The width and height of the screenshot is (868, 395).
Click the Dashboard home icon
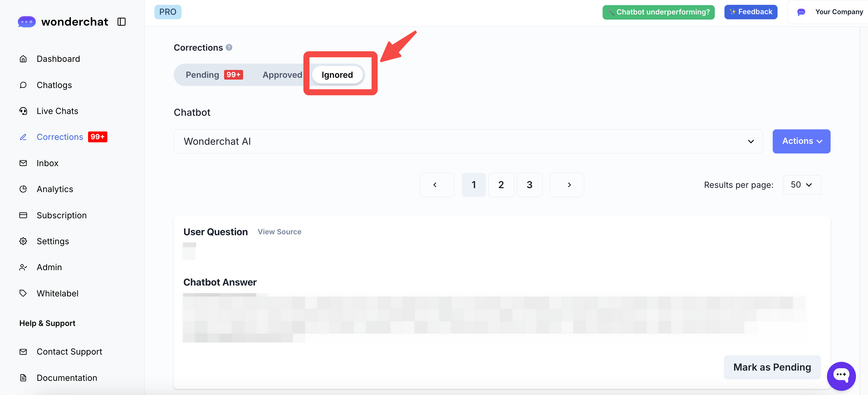23,59
